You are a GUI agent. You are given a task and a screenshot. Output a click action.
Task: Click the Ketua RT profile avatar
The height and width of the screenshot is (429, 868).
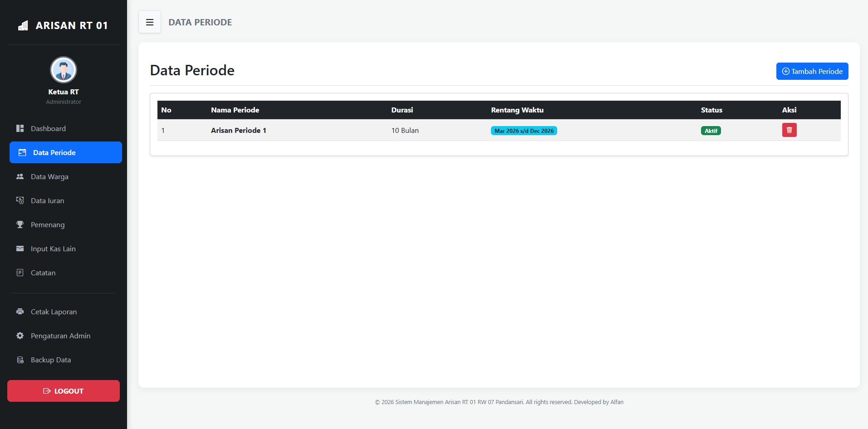coord(64,70)
